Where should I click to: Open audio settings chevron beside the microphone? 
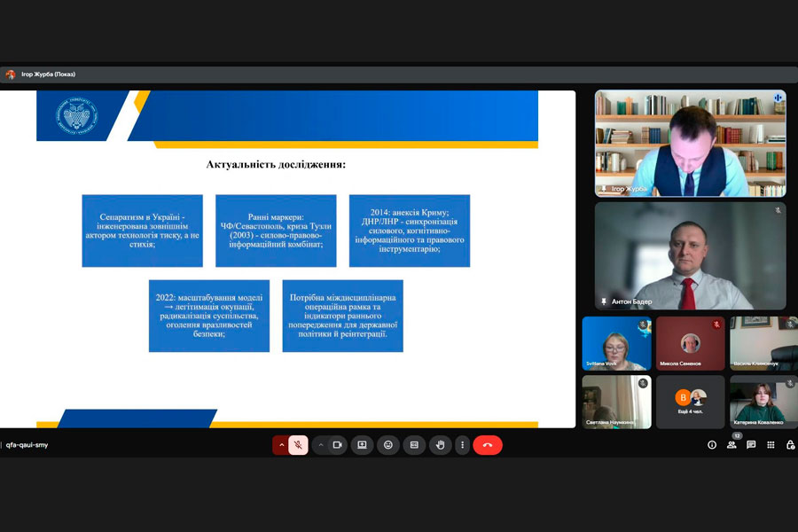[281, 445]
